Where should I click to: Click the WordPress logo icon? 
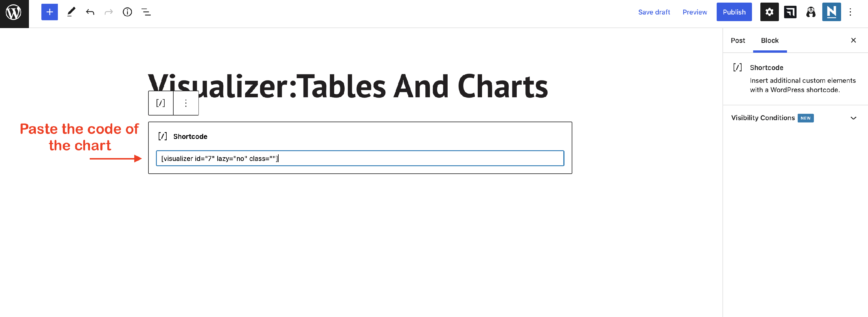tap(14, 12)
